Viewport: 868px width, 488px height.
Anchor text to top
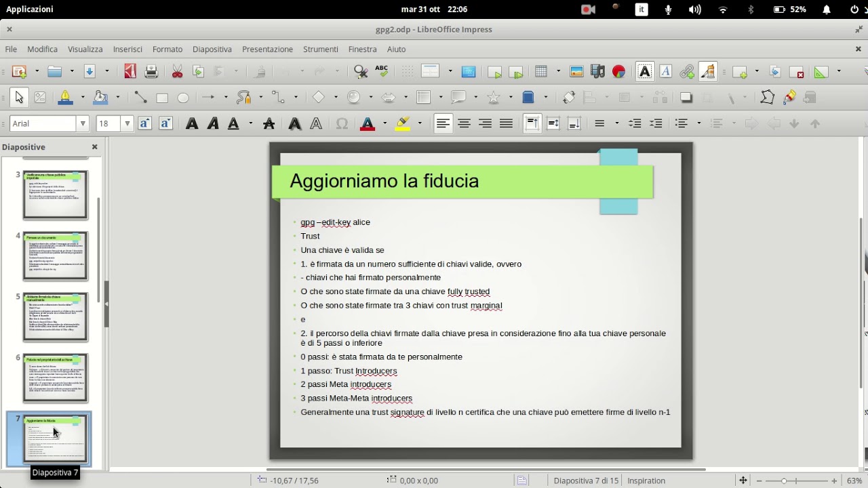532,123
